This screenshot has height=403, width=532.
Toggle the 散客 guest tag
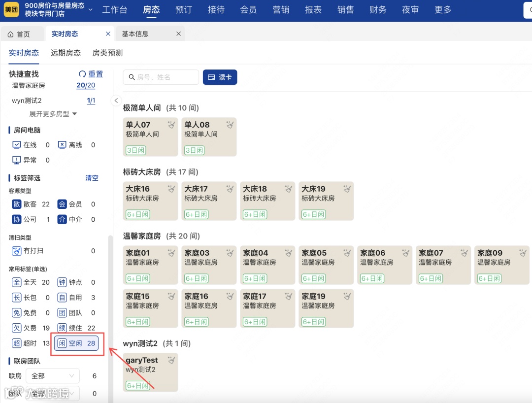point(31,204)
